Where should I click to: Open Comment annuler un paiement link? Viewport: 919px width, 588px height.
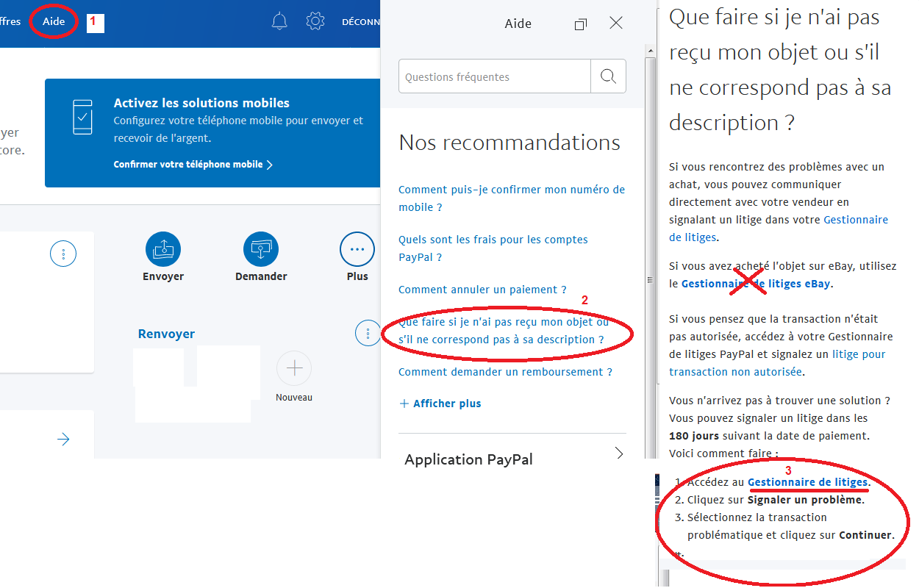(x=482, y=290)
